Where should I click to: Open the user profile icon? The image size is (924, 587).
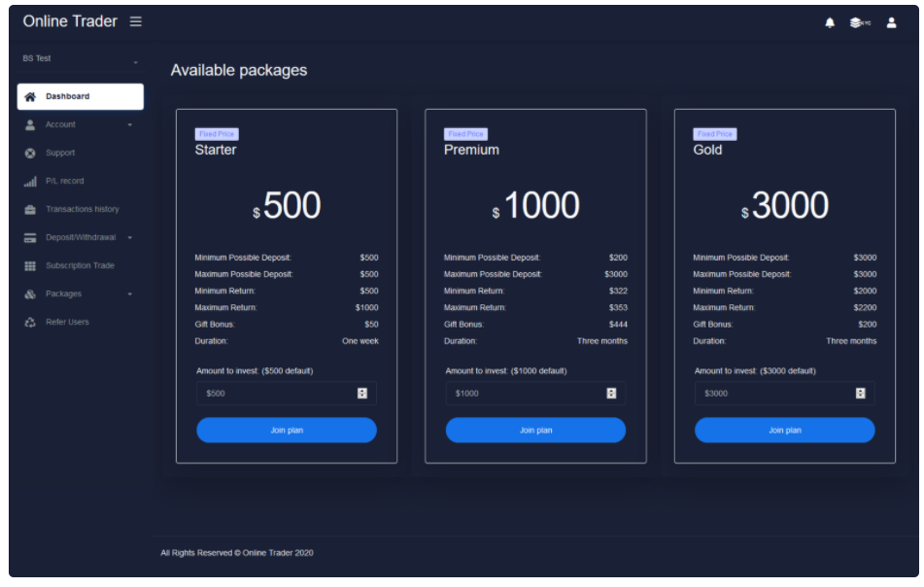(x=891, y=23)
